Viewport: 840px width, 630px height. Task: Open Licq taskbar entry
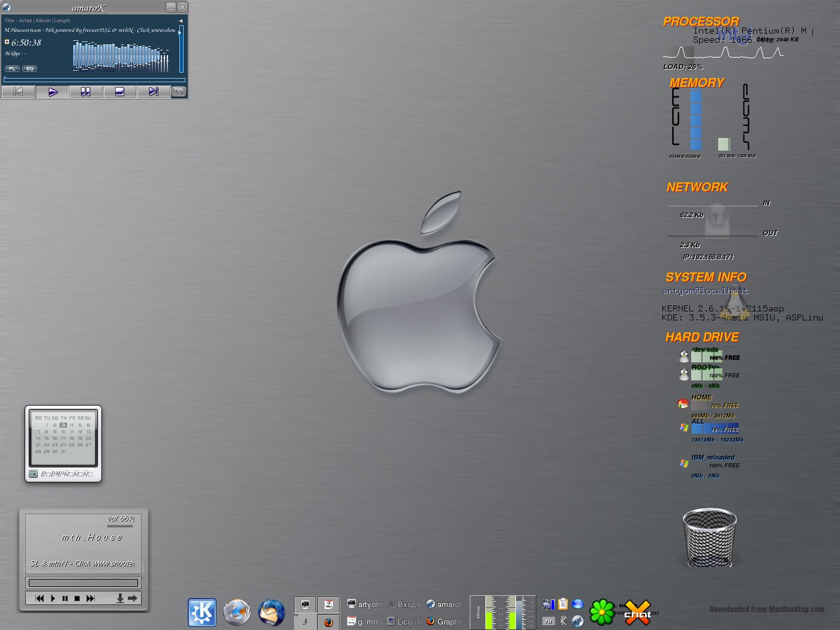[404, 622]
